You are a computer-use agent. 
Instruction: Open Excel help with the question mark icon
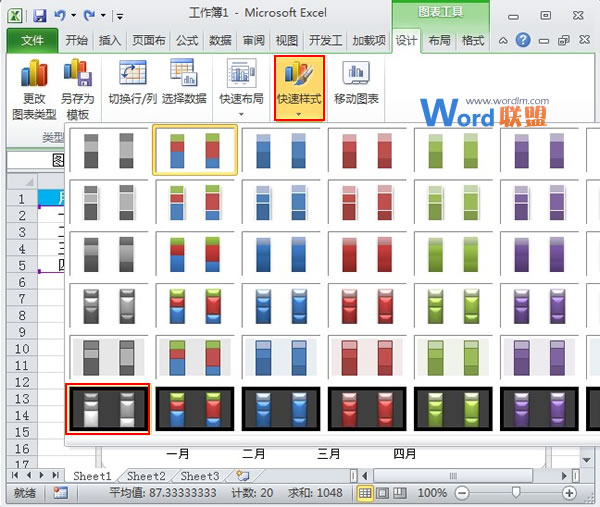coord(524,40)
